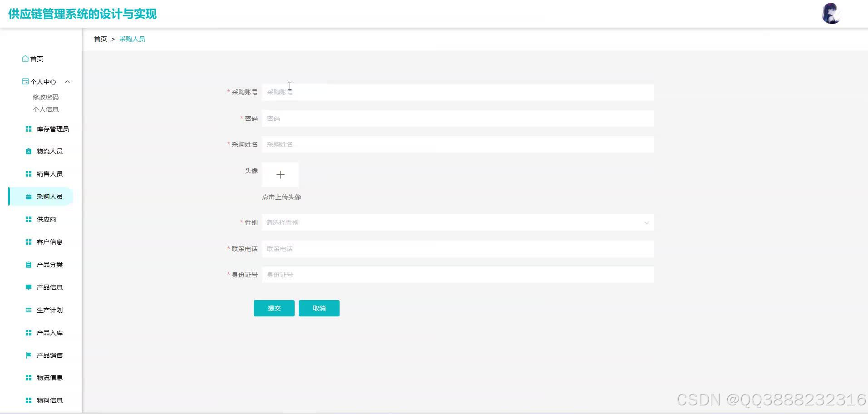
Task: Focus the 身份证号 input field
Action: [x=458, y=275]
